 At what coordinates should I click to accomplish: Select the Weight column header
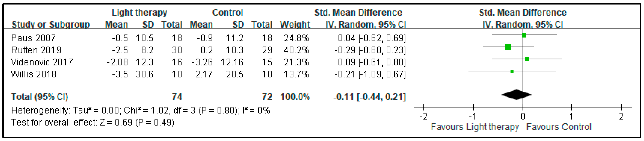coord(295,24)
